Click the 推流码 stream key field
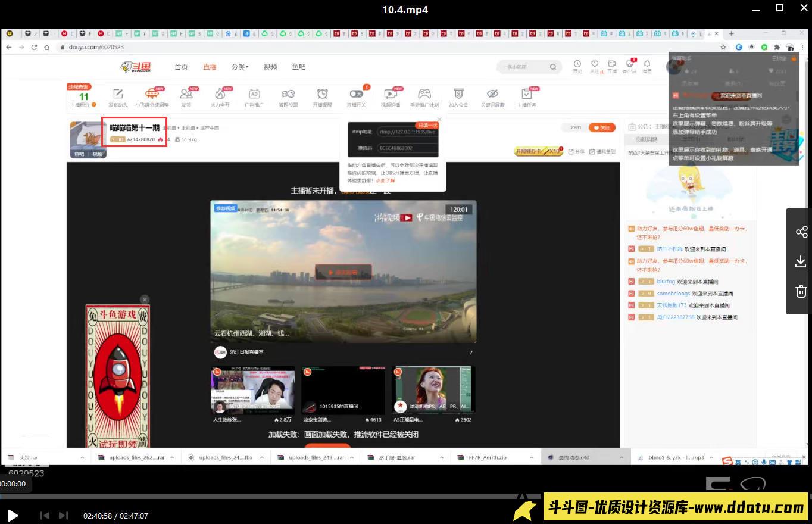812x524 pixels. click(408, 148)
